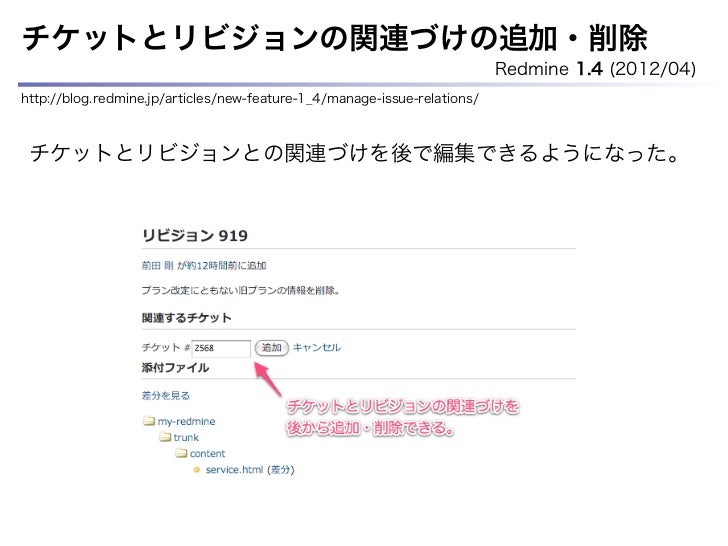Select the trunk folder name
This screenshot has height=546, width=728.
coord(186,437)
